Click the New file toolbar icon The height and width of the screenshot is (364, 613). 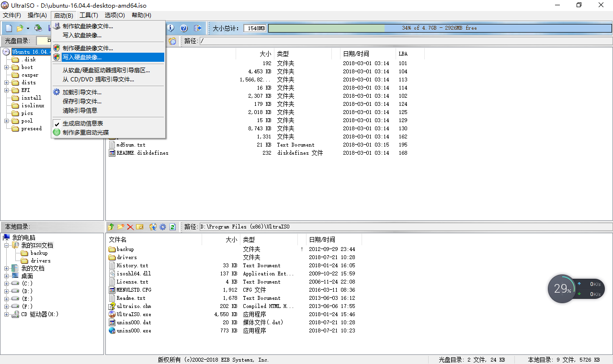pyautogui.click(x=9, y=28)
